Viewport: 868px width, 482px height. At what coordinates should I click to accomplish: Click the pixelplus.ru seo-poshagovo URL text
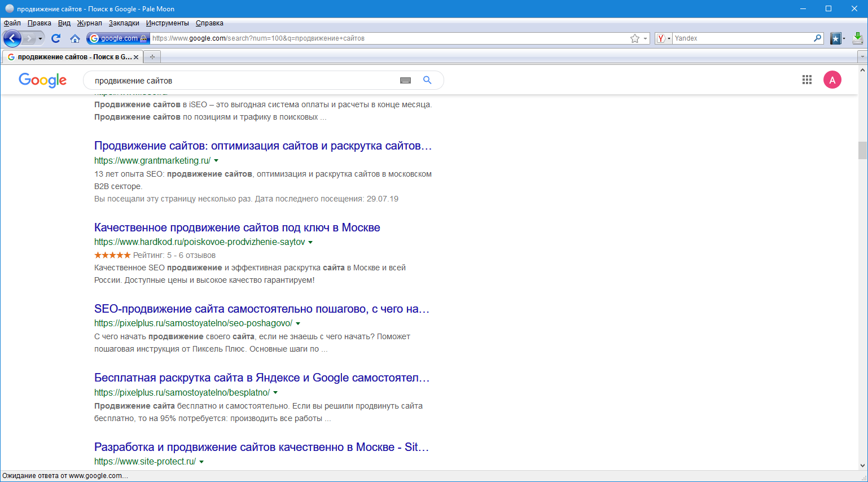[x=194, y=323]
